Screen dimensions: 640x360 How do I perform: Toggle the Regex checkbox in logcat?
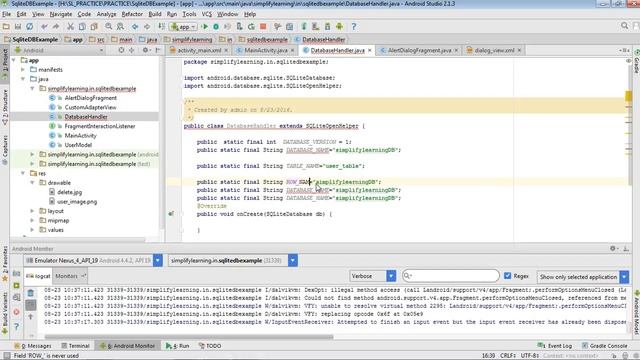pos(507,276)
